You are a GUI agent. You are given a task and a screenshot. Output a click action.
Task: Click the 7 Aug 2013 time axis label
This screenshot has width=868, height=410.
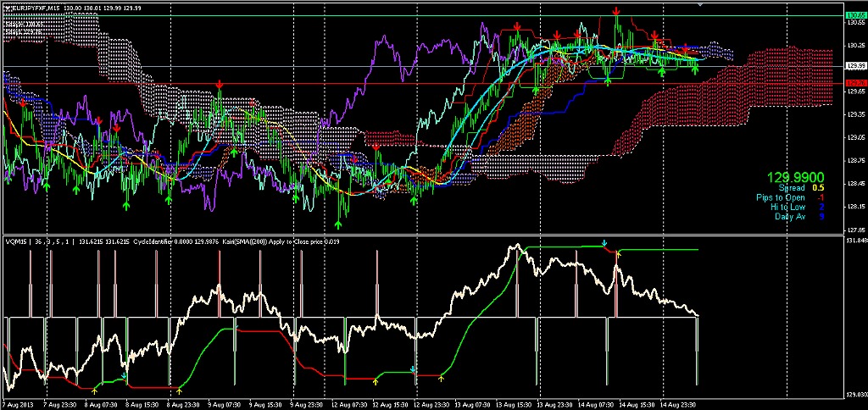(x=20, y=405)
